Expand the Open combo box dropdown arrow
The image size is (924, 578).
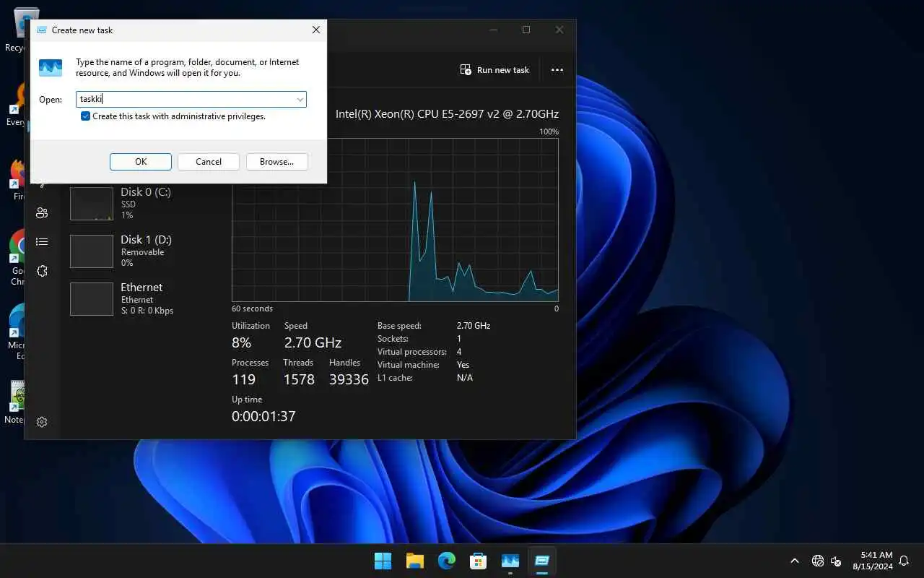[300, 100]
